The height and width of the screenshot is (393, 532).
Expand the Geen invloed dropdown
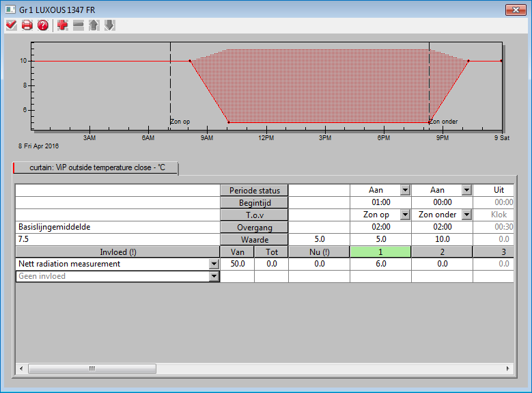[x=214, y=276]
